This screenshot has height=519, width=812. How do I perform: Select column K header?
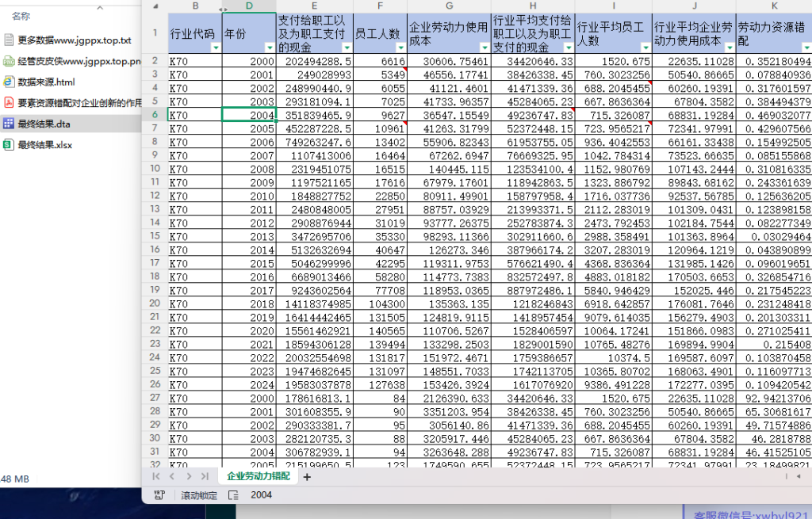pyautogui.click(x=774, y=6)
